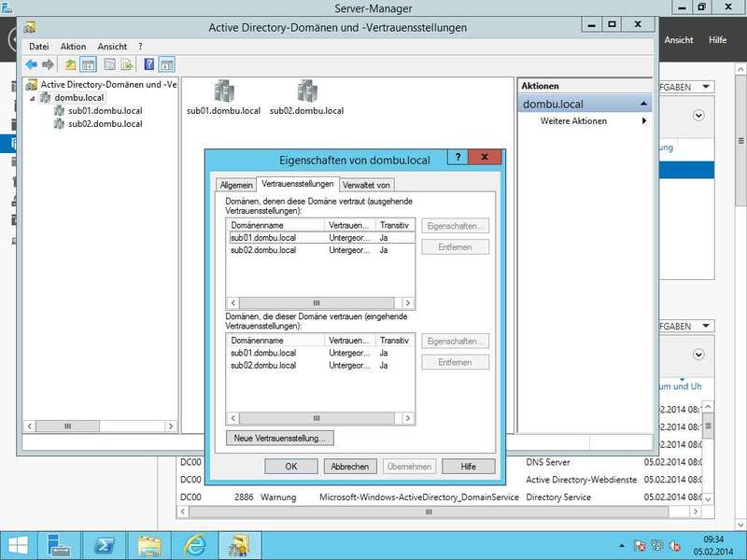Collapse the dombu.local tree node
Screen dimensions: 747x560
tap(32, 98)
